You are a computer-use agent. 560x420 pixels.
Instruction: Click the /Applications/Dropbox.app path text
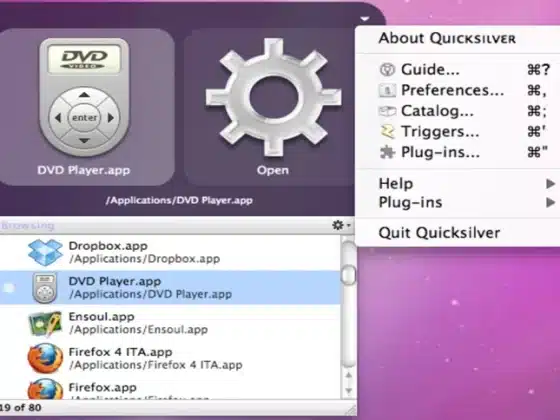tap(145, 259)
